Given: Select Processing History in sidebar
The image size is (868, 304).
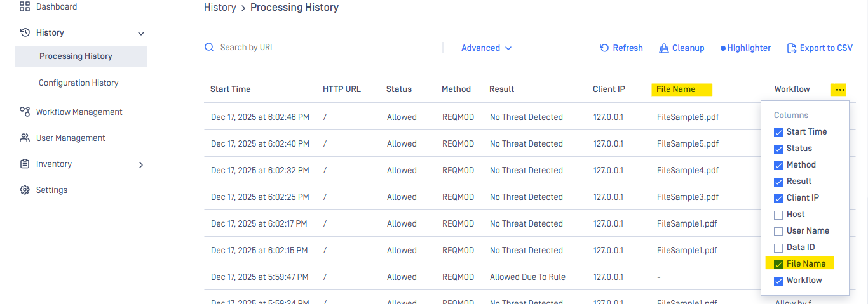Looking at the screenshot, I should (76, 56).
